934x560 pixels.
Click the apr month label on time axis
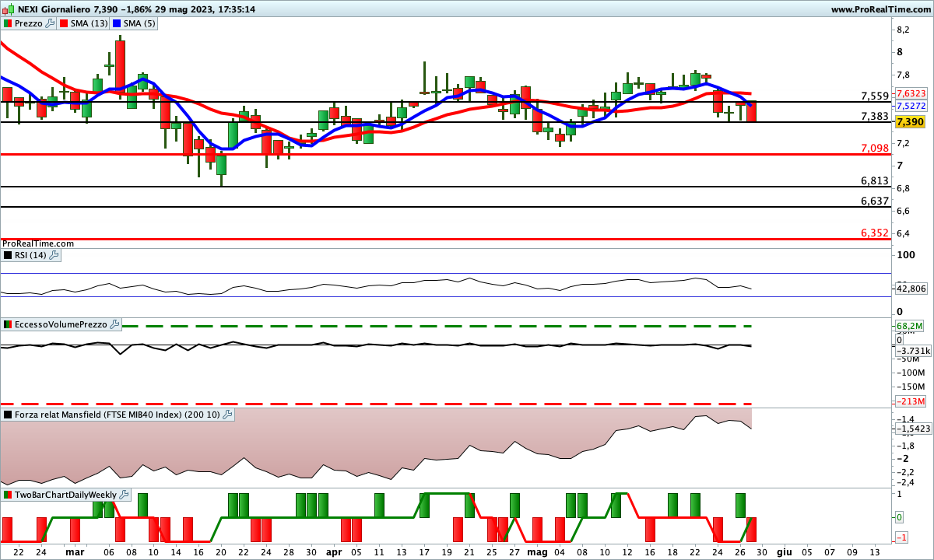[x=333, y=551]
